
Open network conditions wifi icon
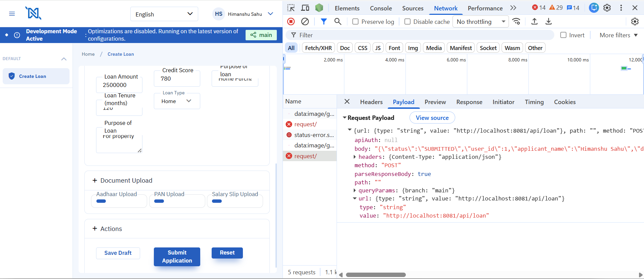516,22
